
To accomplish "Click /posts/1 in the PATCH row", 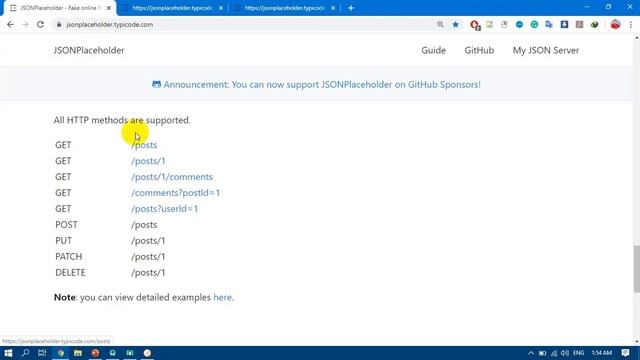I will click(x=148, y=256).
